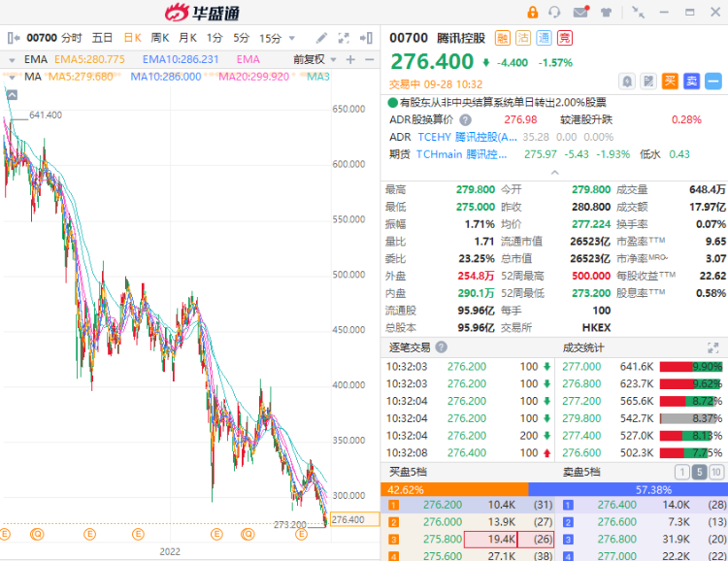Remove from watchlist minus button

[x=713, y=82]
